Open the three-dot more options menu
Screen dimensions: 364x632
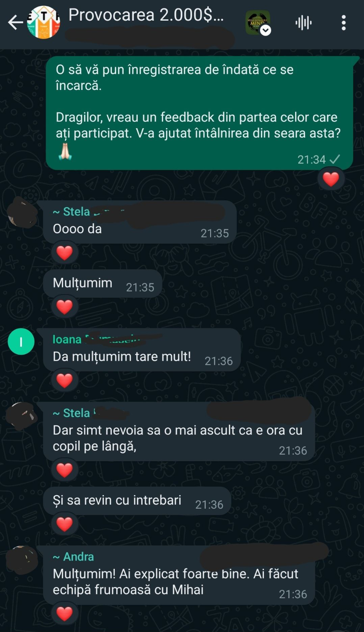click(343, 23)
